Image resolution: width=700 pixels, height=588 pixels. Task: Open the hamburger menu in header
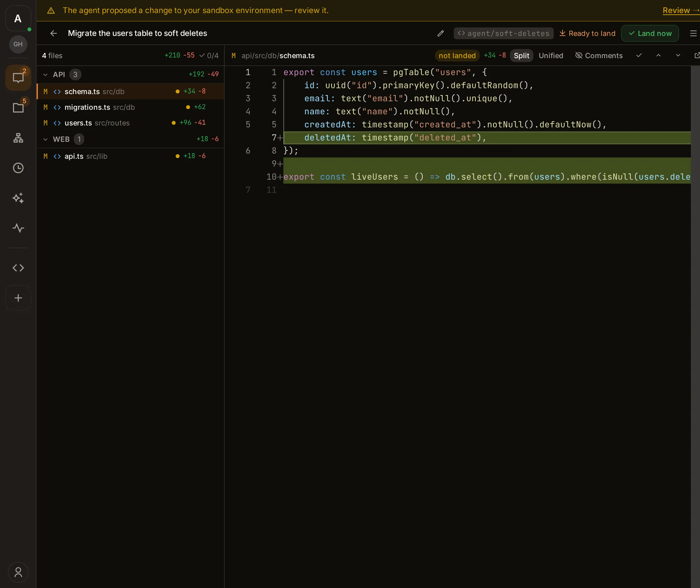coord(693,33)
